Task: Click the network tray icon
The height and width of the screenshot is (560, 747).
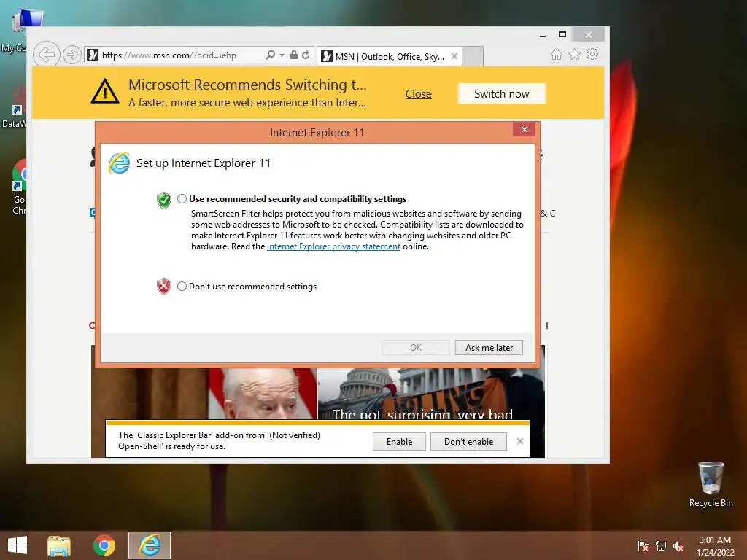Action: point(661,546)
